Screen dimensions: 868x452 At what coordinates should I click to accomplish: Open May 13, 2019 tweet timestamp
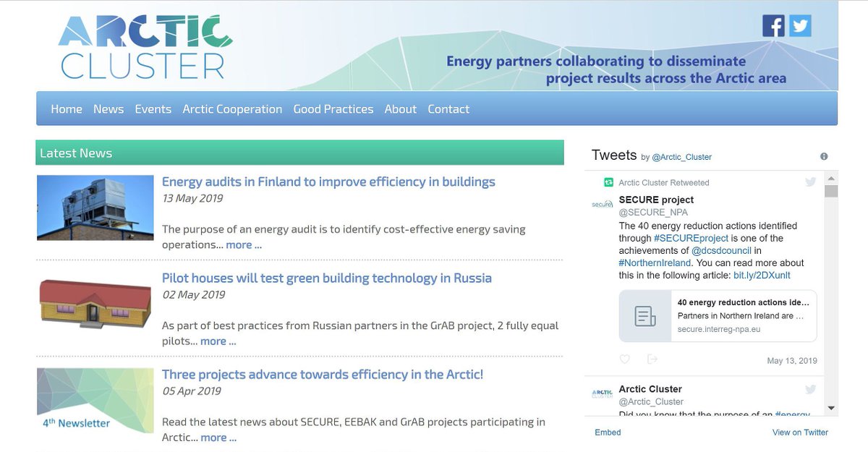click(x=792, y=361)
